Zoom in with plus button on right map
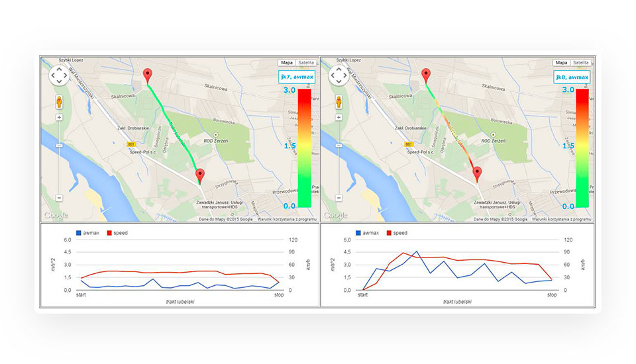636x364 pixels. coord(337,118)
